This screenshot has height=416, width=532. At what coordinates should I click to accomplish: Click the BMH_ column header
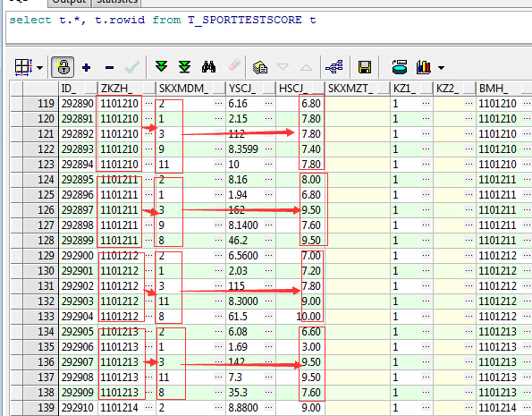[503, 89]
